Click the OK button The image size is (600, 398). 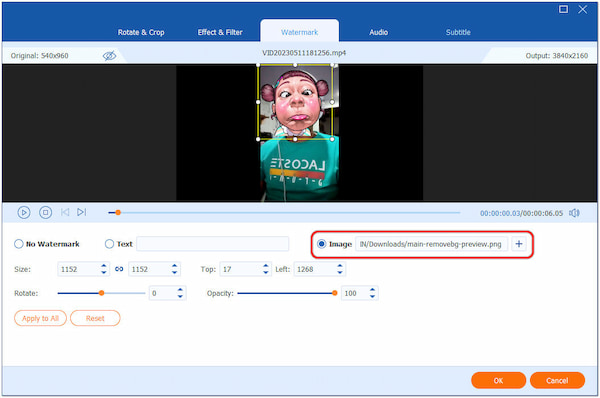[x=498, y=380]
